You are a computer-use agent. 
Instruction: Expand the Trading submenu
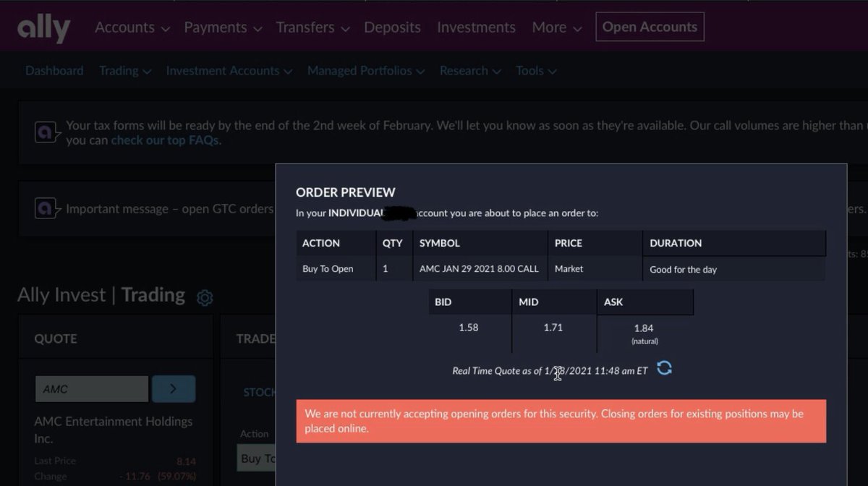[x=125, y=71]
